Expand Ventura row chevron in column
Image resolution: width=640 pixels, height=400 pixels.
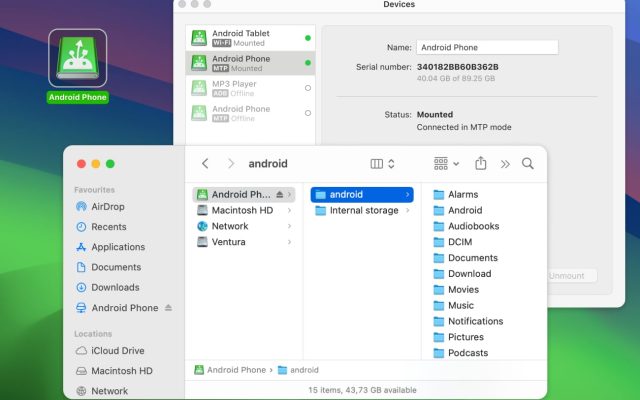(289, 242)
